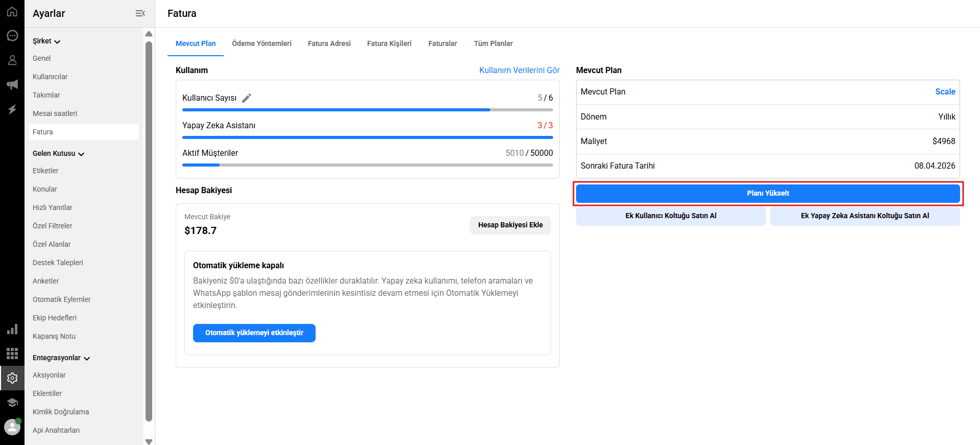Open the automation lightning bolt icon
This screenshot has width=980, height=445.
click(12, 109)
